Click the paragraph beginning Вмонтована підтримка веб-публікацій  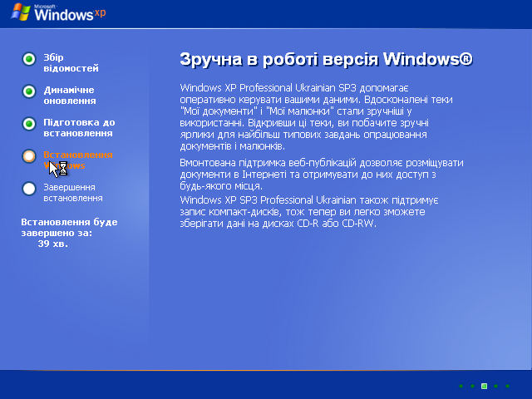pyautogui.click(x=322, y=175)
